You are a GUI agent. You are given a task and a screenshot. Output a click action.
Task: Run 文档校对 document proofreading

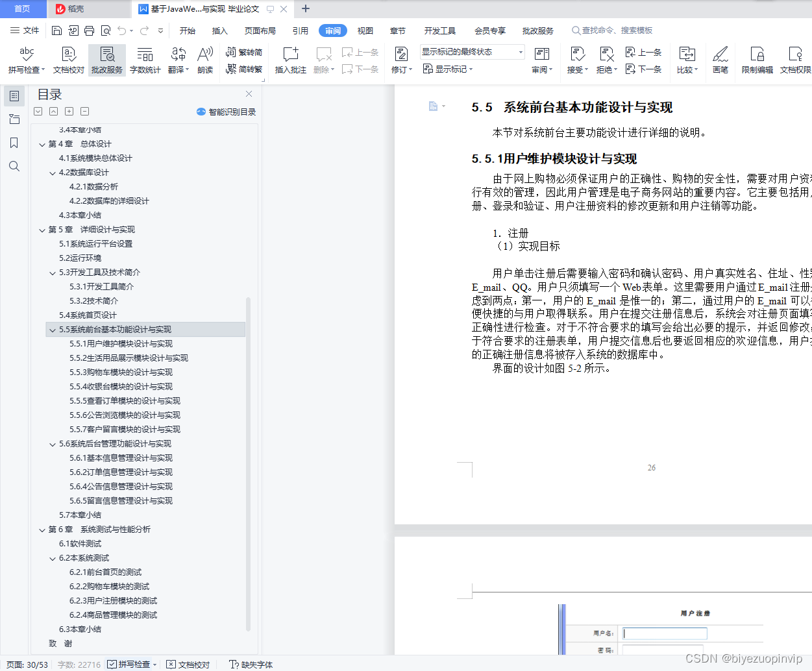tap(68, 60)
